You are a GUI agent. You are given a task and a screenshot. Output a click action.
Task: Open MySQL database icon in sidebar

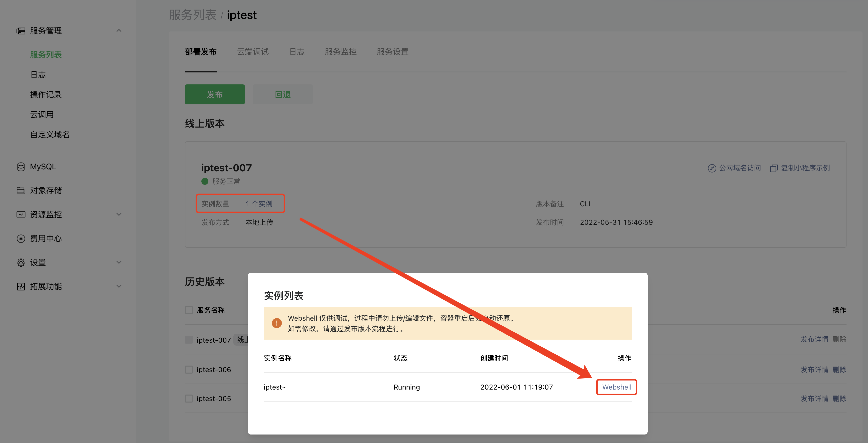coord(21,167)
